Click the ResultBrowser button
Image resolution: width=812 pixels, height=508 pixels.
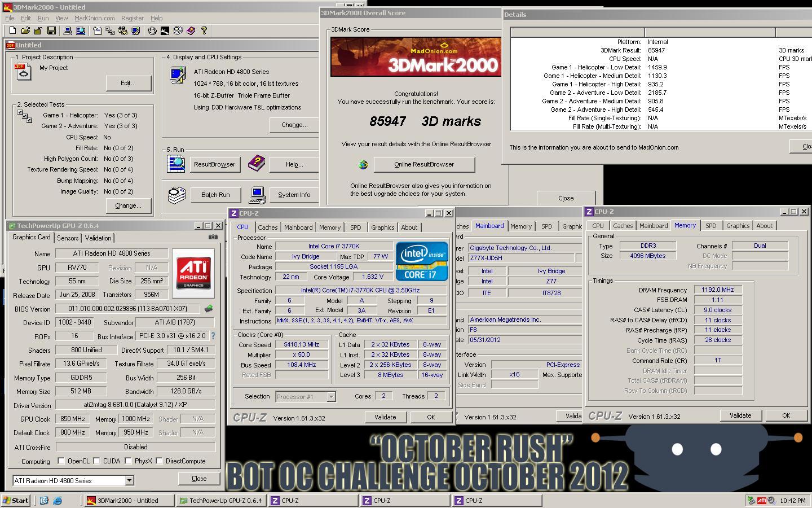pos(214,164)
